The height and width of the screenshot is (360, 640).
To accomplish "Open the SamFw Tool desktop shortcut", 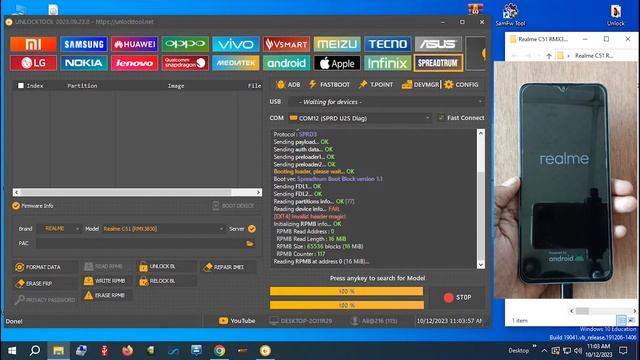I will (510, 15).
